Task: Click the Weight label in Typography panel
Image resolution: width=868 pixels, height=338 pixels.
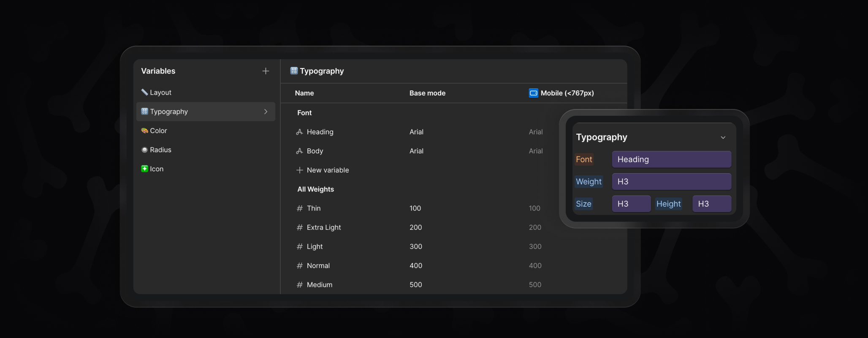Action: [589, 182]
